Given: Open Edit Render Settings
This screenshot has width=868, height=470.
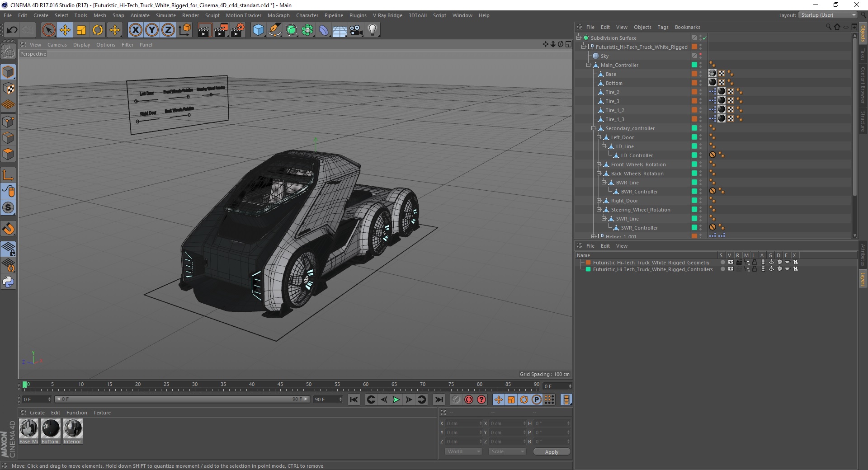Looking at the screenshot, I should pos(238,30).
